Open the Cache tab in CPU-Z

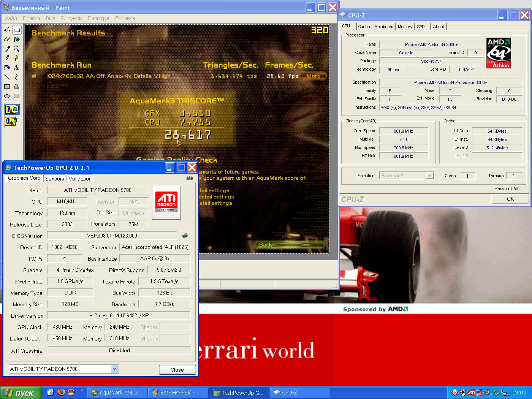(x=364, y=27)
